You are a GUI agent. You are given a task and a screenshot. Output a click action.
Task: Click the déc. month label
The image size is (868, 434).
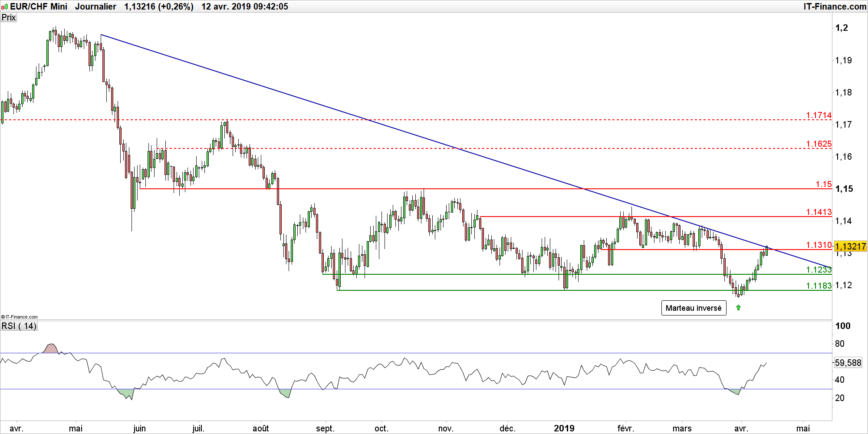[507, 428]
